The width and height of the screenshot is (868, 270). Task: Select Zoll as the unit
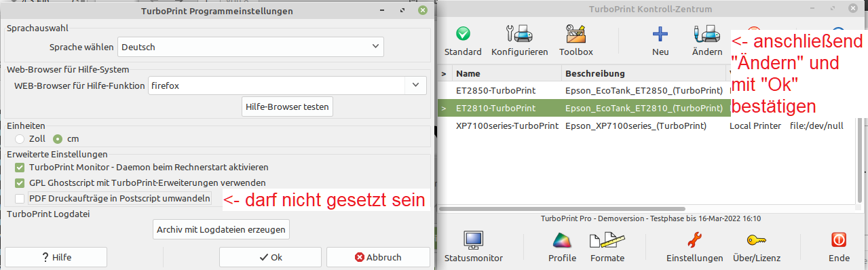point(19,138)
